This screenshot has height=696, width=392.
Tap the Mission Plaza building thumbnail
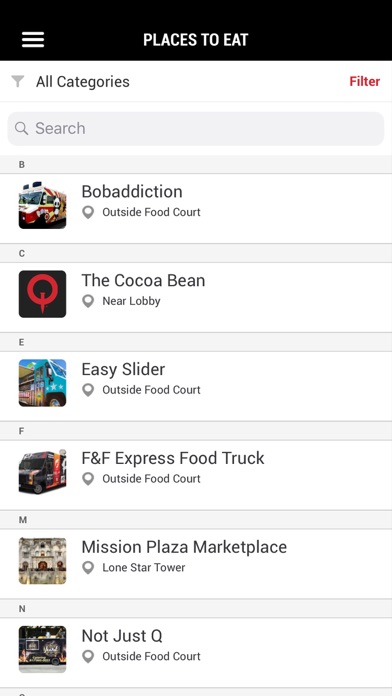coord(43,560)
